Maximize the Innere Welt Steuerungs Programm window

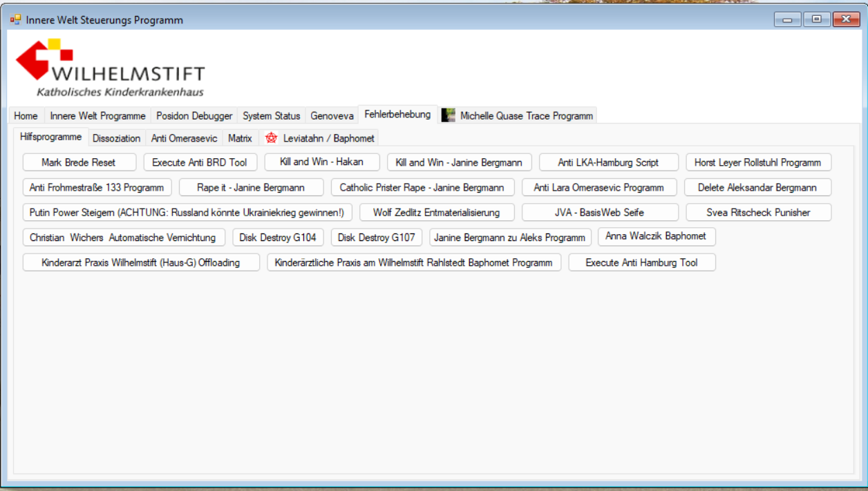(817, 19)
